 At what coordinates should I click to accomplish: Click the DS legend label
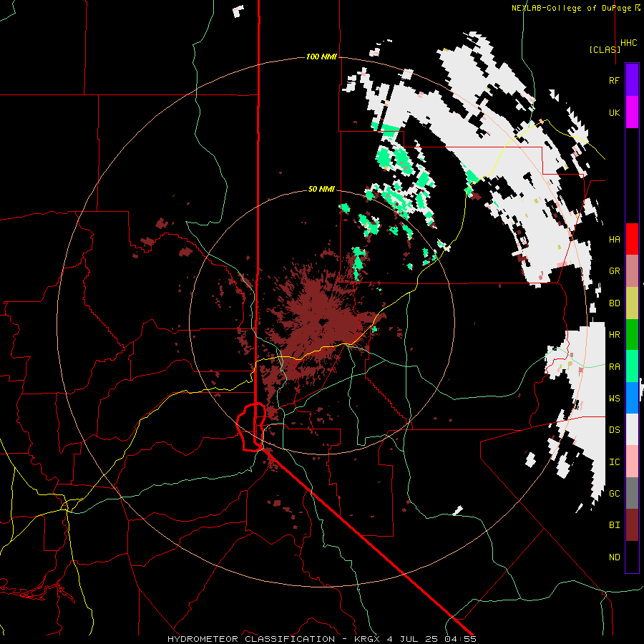tap(614, 430)
